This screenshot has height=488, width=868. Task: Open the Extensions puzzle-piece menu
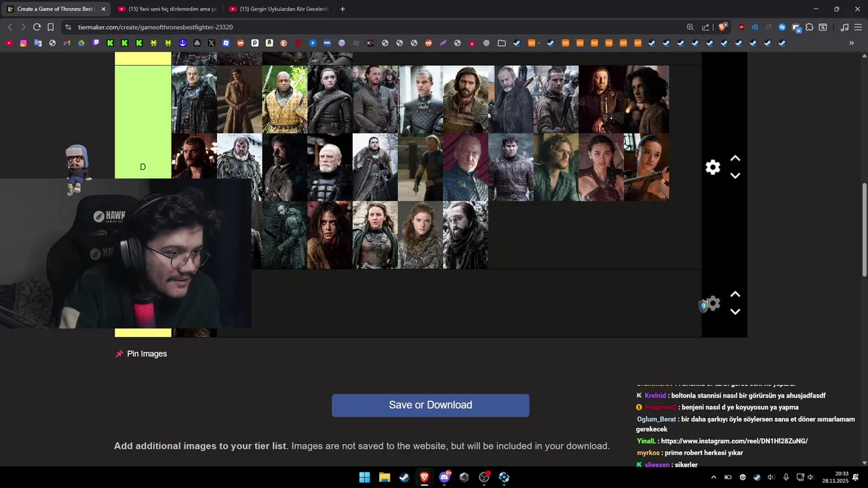(810, 27)
